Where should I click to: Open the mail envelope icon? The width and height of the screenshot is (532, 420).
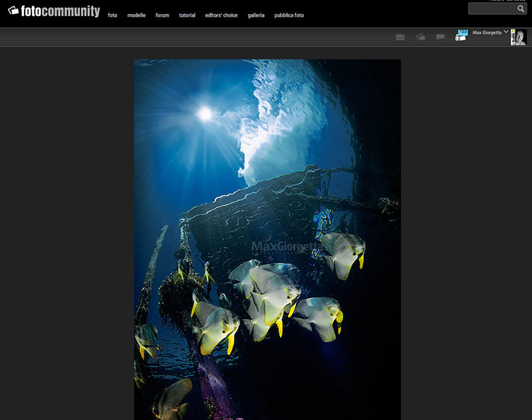(x=400, y=37)
